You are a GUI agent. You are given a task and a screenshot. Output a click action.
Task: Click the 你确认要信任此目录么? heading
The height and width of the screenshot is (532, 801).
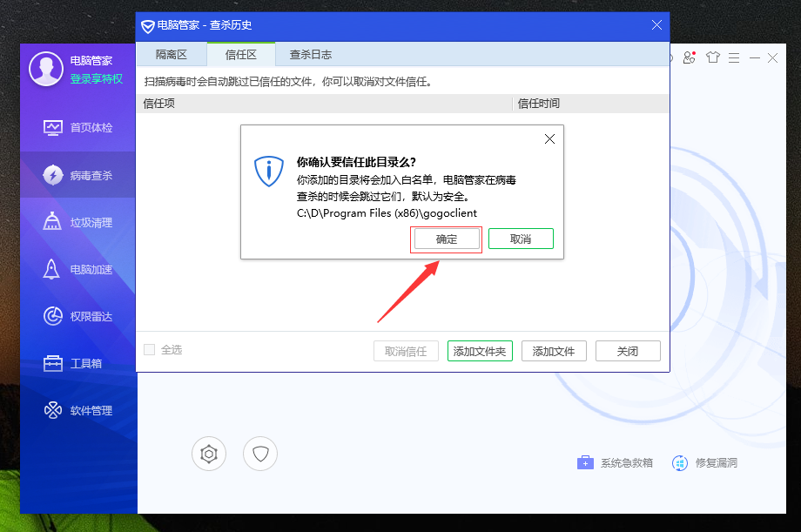[x=356, y=162]
